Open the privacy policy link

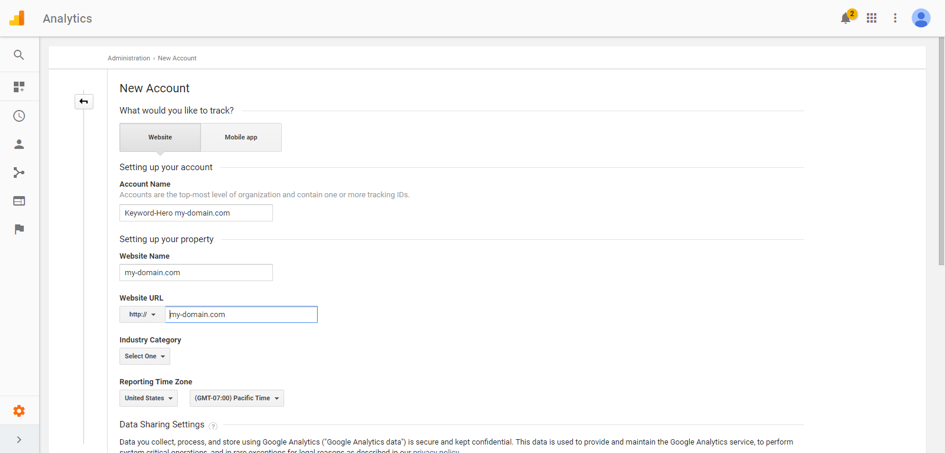tap(436, 451)
